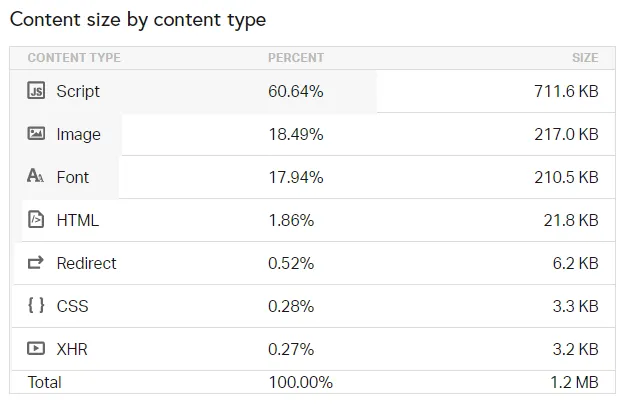Select the Image row label
Viewport: 626px width, 406px height.
pos(78,135)
